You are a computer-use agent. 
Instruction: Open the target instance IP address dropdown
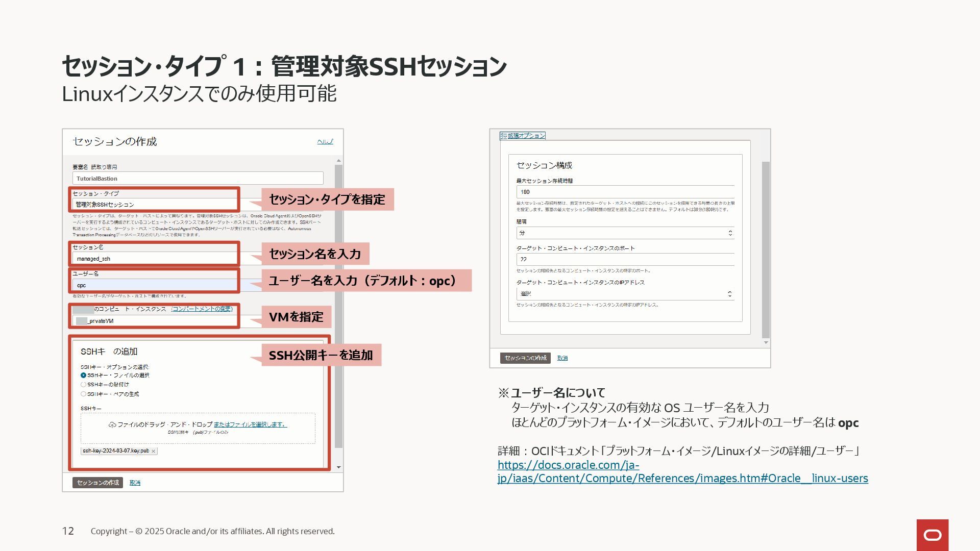click(625, 294)
